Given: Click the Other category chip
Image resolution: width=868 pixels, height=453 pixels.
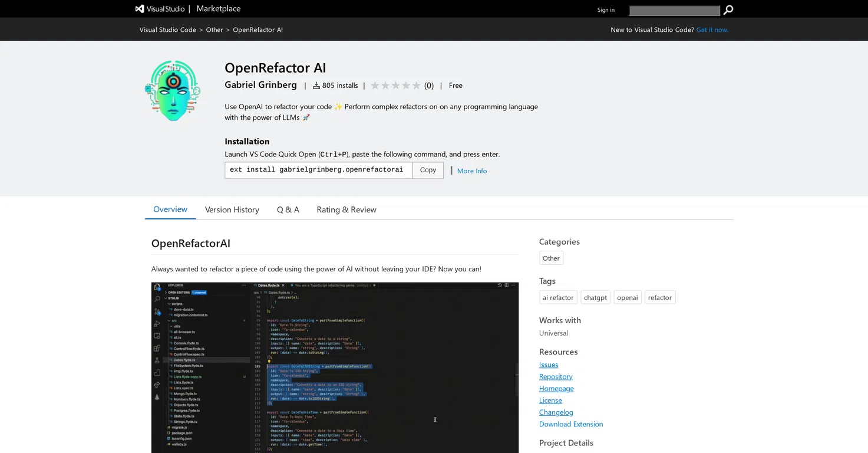Looking at the screenshot, I should pos(552,258).
